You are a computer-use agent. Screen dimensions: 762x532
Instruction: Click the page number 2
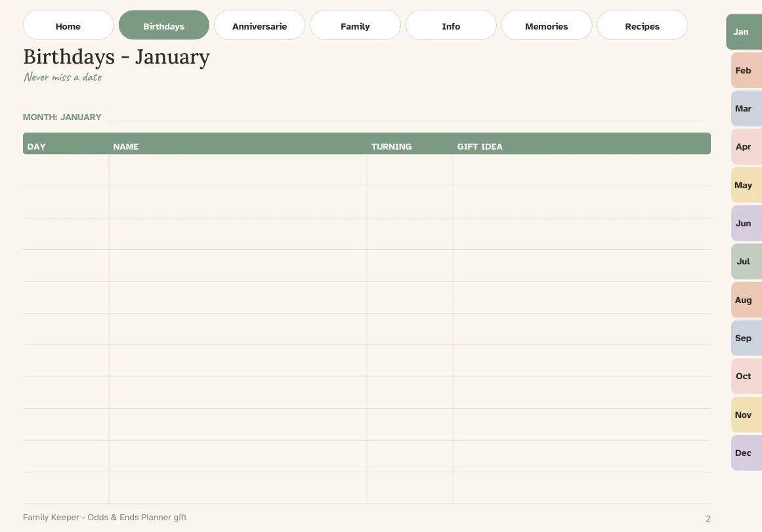tap(708, 518)
